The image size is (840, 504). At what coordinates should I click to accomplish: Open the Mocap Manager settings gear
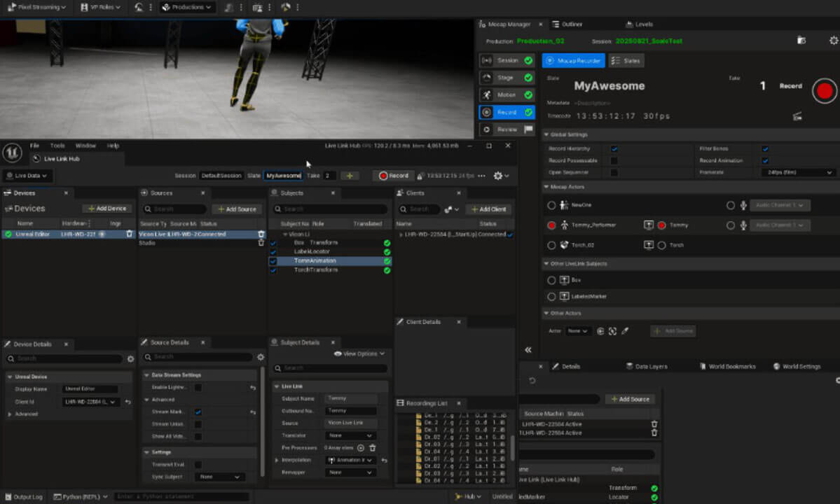pos(834,41)
